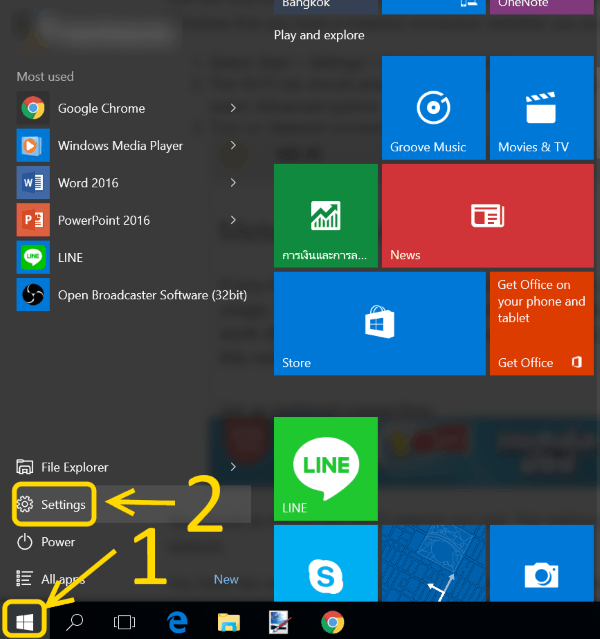Click the Get Office tile

point(540,322)
